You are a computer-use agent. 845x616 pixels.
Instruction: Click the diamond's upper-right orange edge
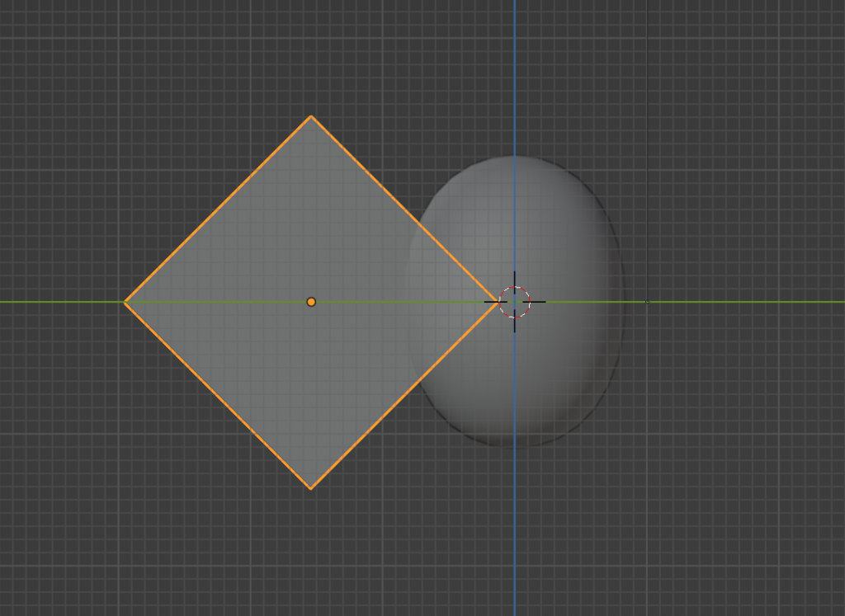(x=404, y=209)
